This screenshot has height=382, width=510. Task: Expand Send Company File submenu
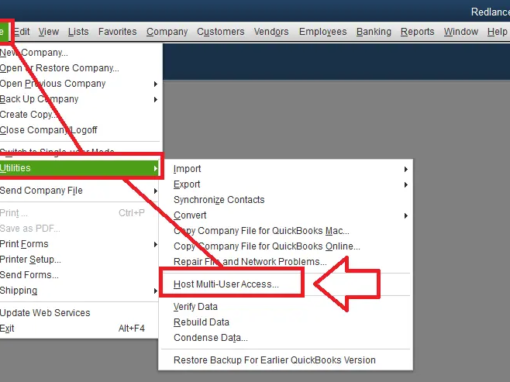79,191
